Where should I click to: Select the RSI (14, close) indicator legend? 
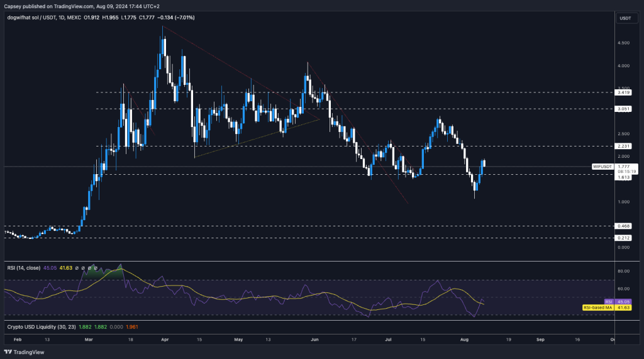pos(23,268)
